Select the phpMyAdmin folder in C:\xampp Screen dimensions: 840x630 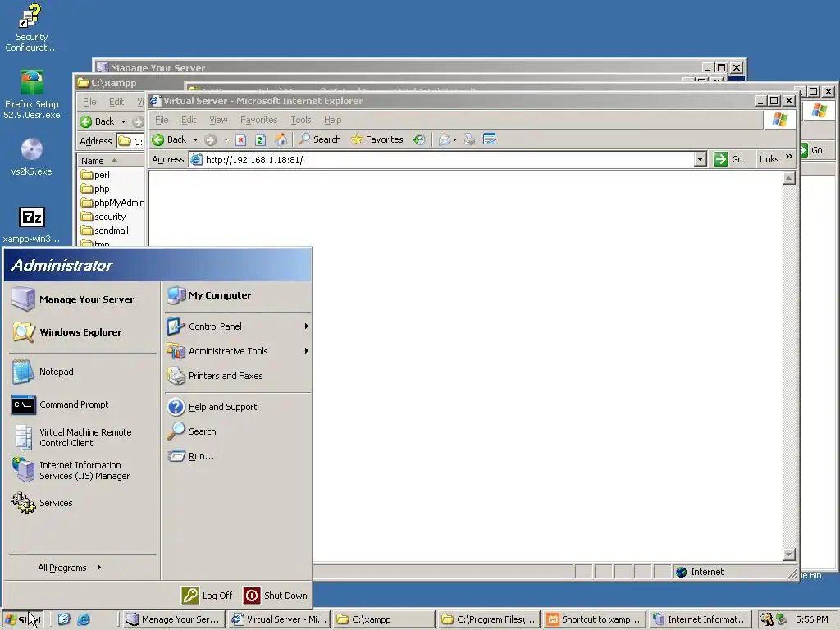point(112,203)
